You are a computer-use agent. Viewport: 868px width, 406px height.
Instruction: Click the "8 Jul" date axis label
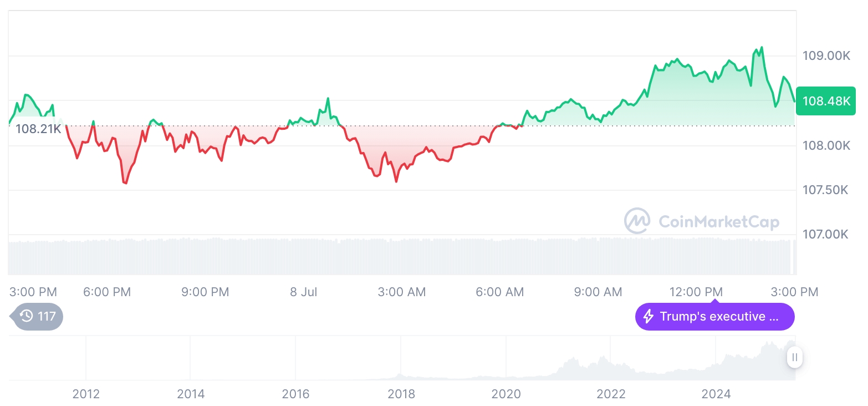point(303,292)
